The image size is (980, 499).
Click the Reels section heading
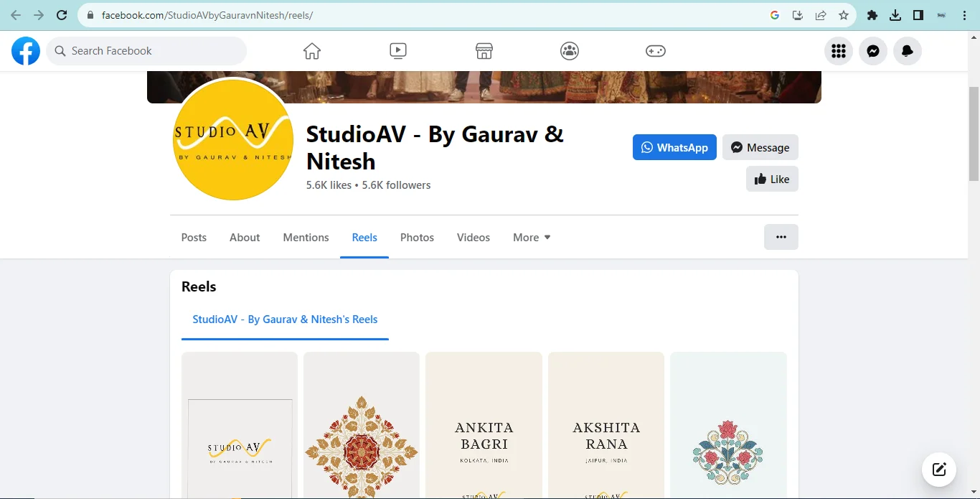click(199, 286)
